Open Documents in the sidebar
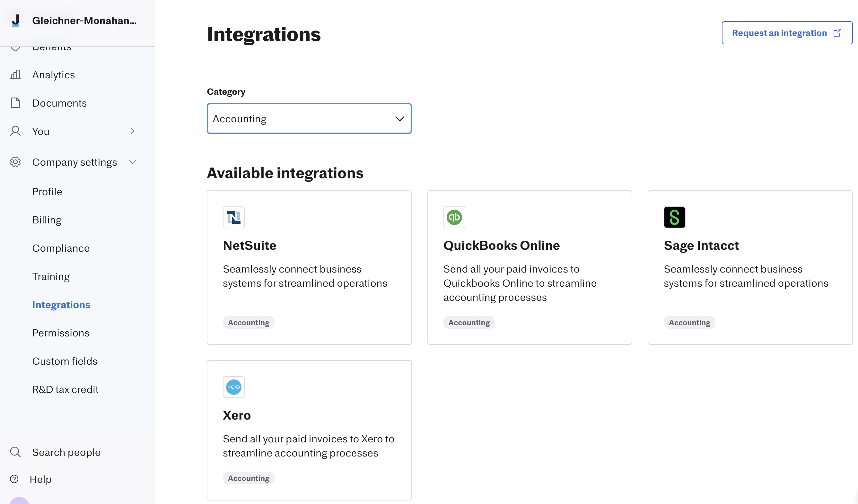This screenshot has width=858, height=504. tap(60, 103)
